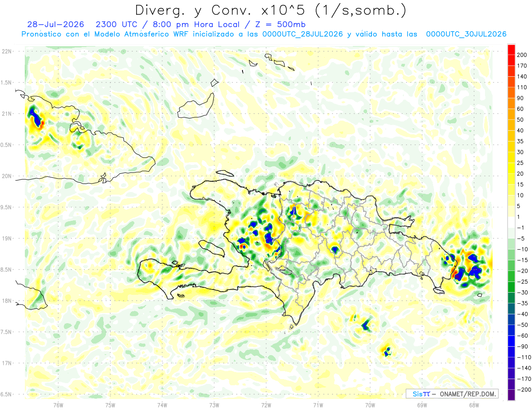Click the '-170' colorbar label
The width and height of the screenshot is (532, 411).
pyautogui.click(x=524, y=379)
